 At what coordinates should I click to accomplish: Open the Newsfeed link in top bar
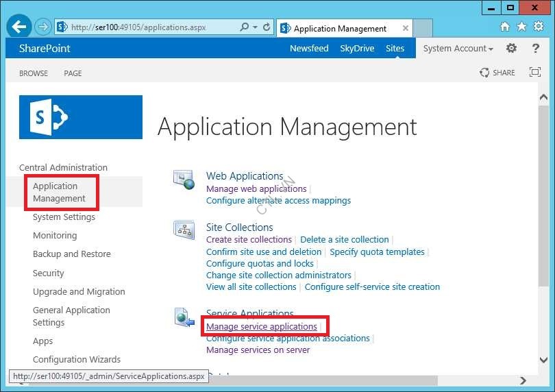(309, 49)
